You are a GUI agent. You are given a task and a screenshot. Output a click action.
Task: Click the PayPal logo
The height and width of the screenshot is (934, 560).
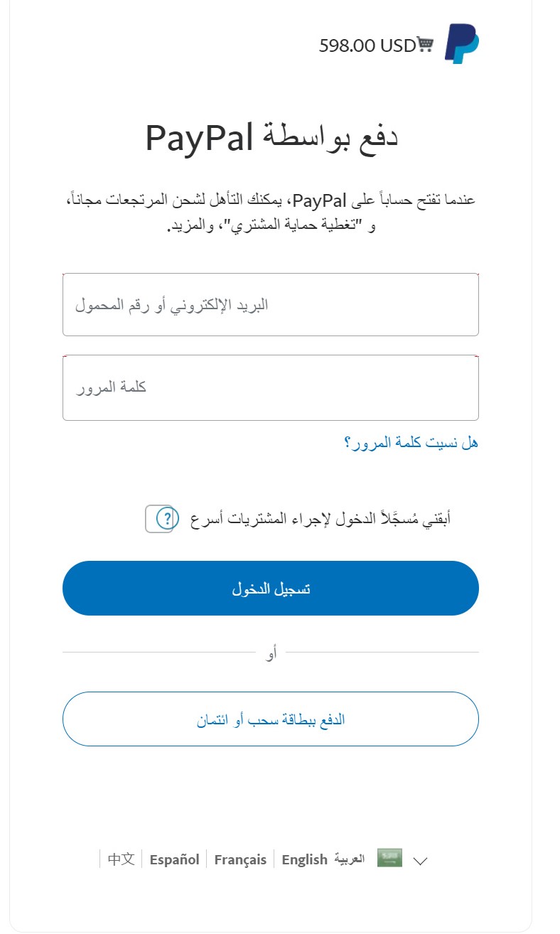(x=462, y=44)
